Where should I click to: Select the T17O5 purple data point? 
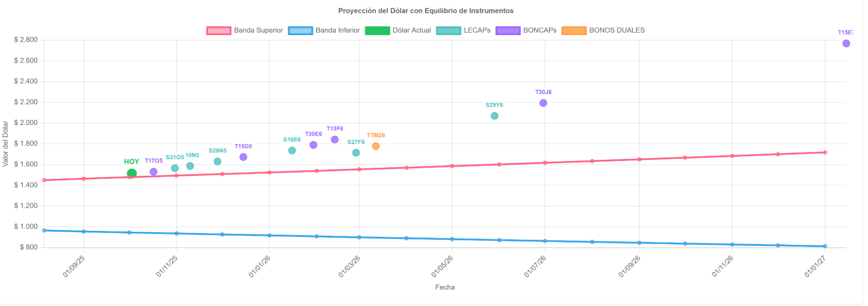[x=153, y=172]
